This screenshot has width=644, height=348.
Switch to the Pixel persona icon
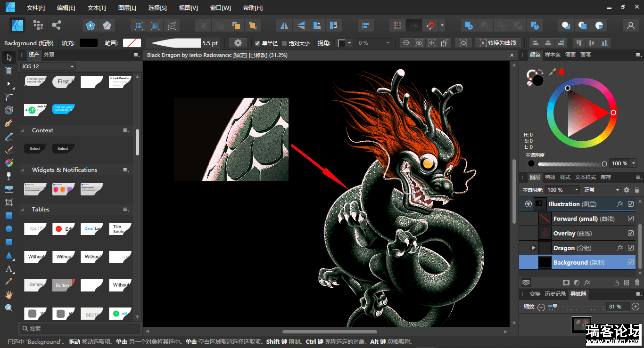(38, 25)
